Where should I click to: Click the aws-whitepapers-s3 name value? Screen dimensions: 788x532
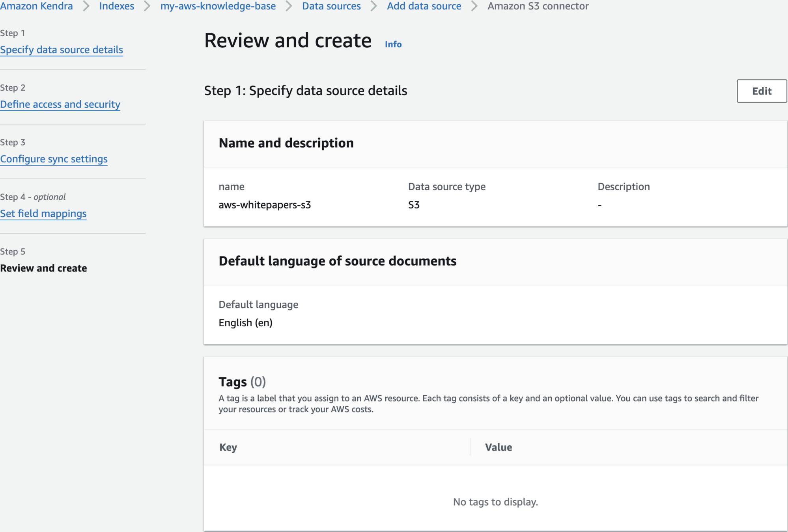pos(265,205)
